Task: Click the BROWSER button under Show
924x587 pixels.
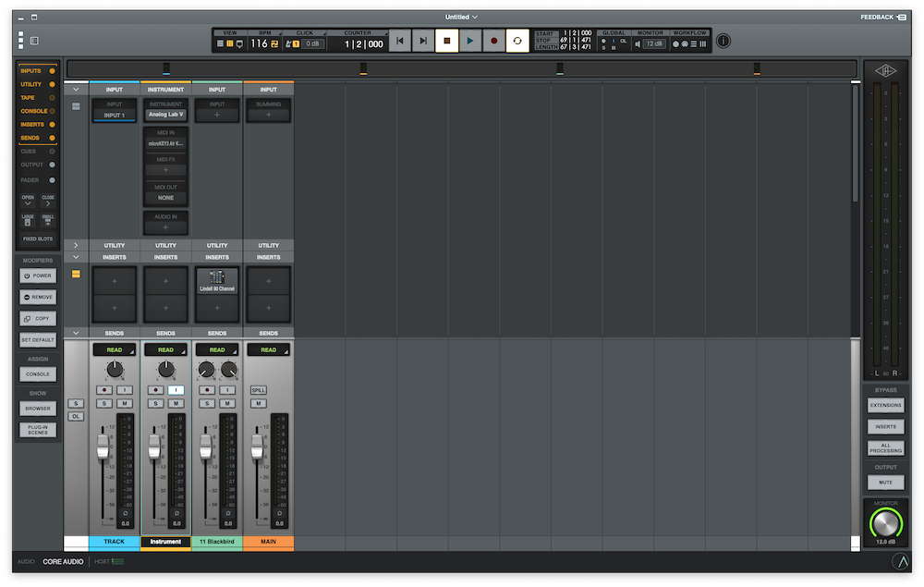Action: [38, 408]
